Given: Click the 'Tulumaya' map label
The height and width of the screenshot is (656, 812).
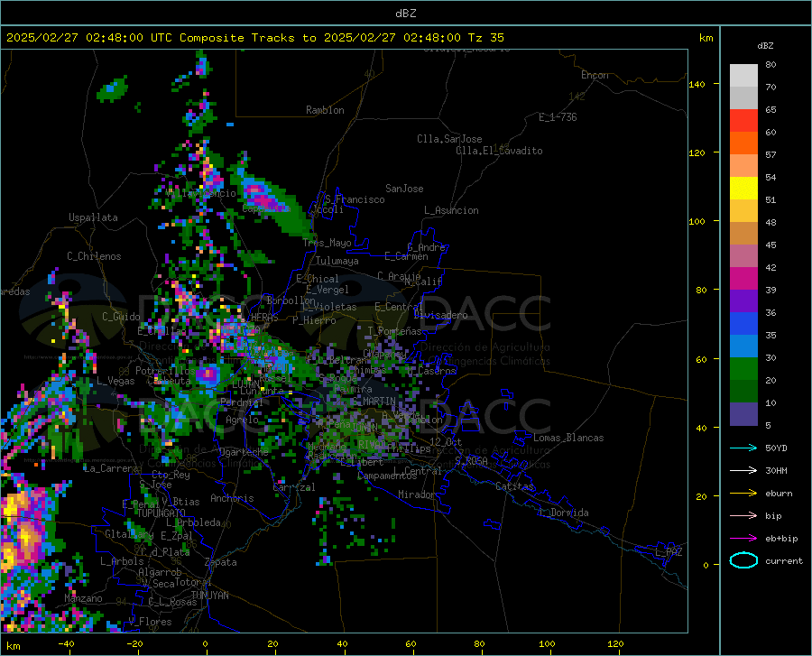Looking at the screenshot, I should (337, 261).
